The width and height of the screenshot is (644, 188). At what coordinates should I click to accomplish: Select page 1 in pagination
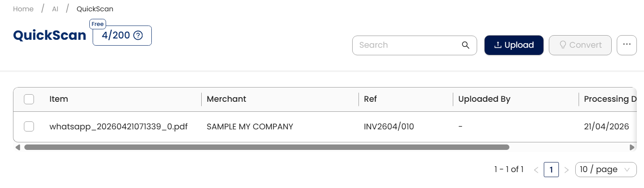[551, 170]
